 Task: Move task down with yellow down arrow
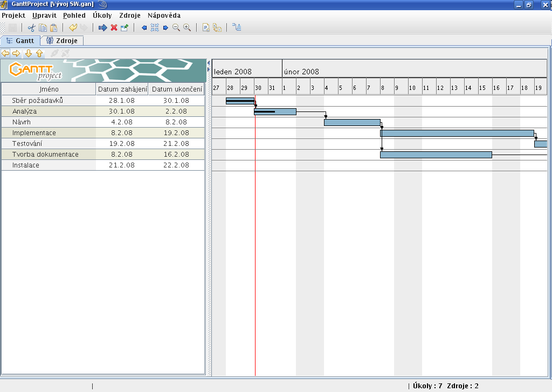[x=29, y=53]
